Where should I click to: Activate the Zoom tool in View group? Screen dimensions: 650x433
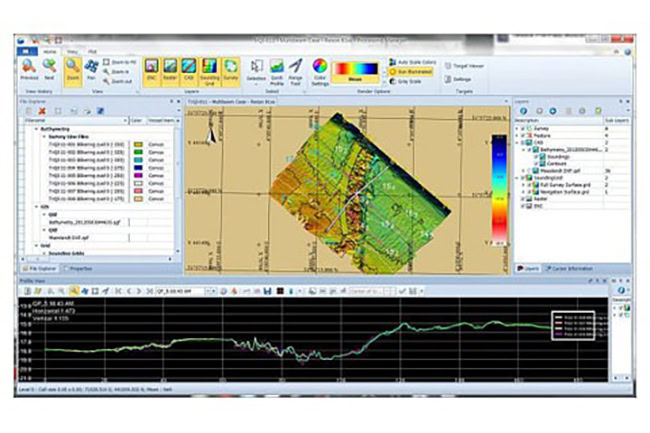[73, 71]
